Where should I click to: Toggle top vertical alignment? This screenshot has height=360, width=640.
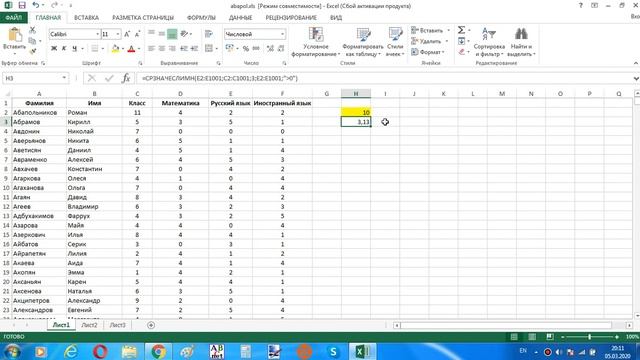point(151,33)
